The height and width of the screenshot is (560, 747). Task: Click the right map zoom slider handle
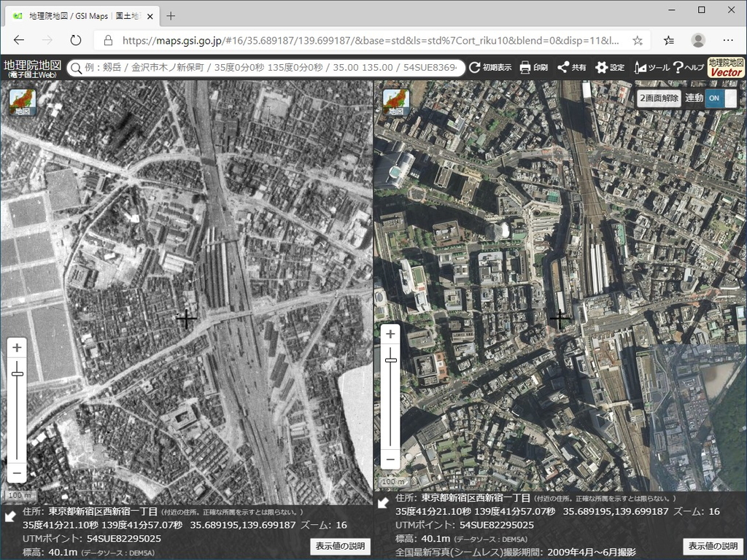[391, 360]
